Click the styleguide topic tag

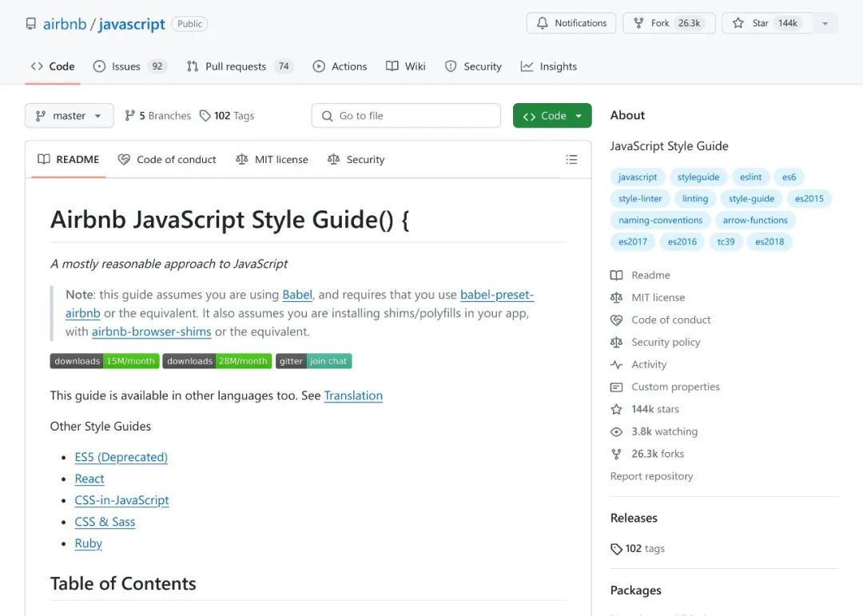[698, 177]
